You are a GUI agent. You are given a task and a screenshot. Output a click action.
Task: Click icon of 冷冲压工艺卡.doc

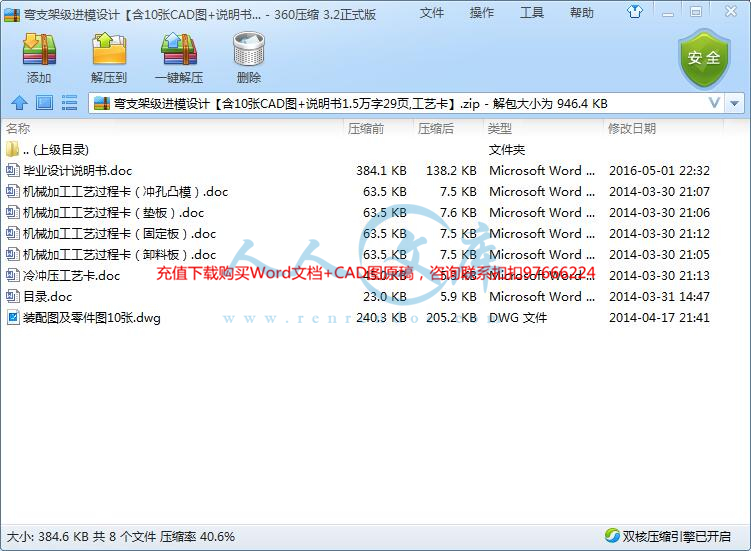(x=12, y=275)
